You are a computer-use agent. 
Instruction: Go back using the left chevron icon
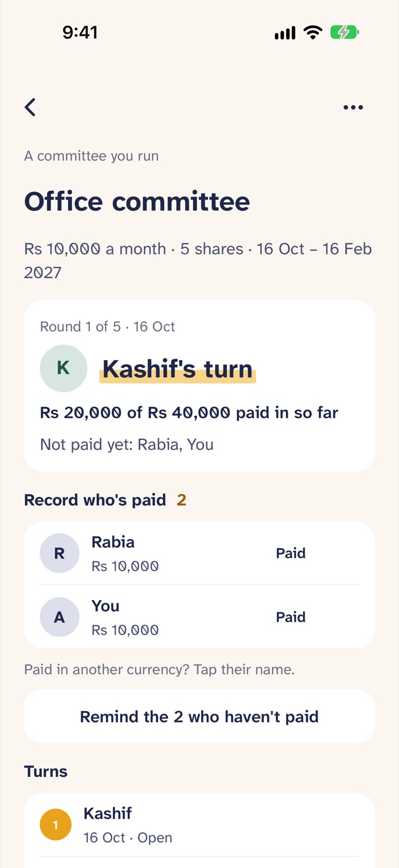30,107
